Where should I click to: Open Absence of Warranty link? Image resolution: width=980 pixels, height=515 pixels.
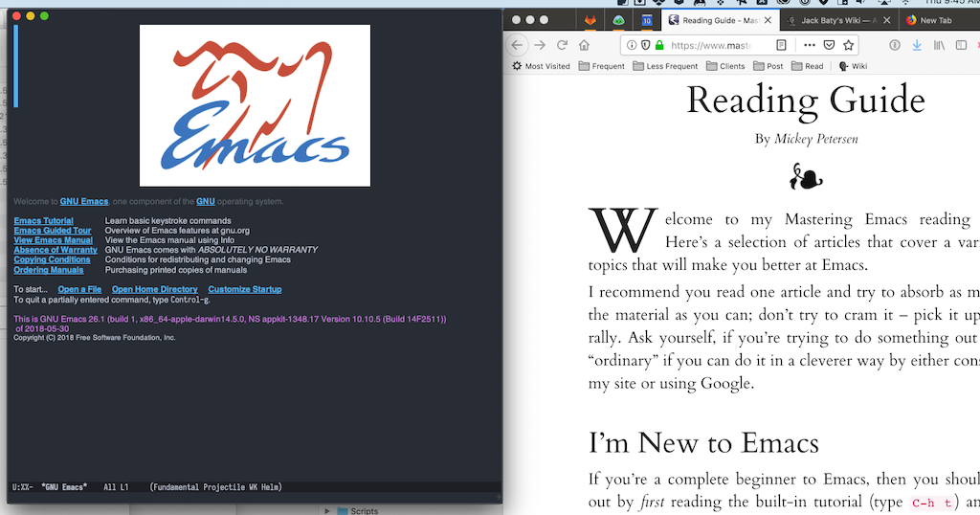tap(56, 250)
